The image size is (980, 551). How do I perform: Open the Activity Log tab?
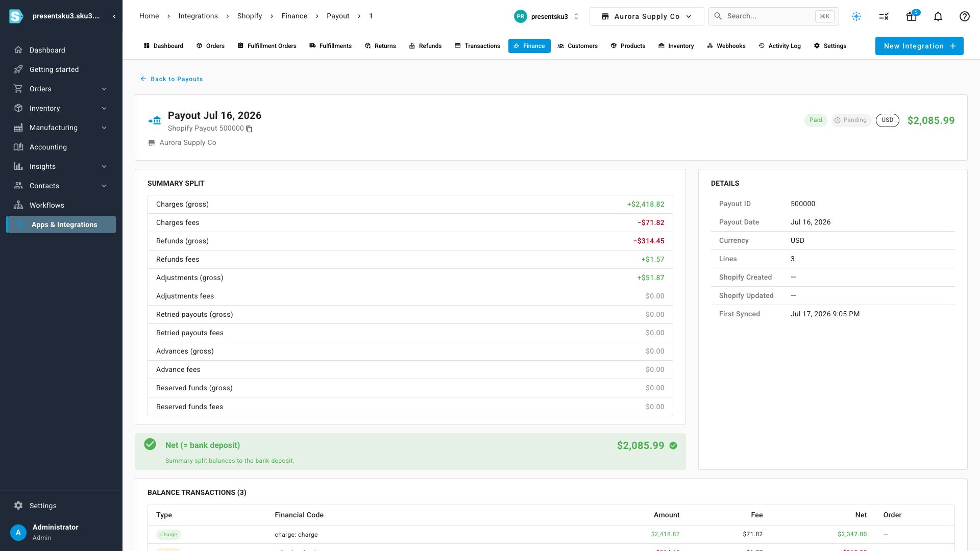click(x=779, y=46)
